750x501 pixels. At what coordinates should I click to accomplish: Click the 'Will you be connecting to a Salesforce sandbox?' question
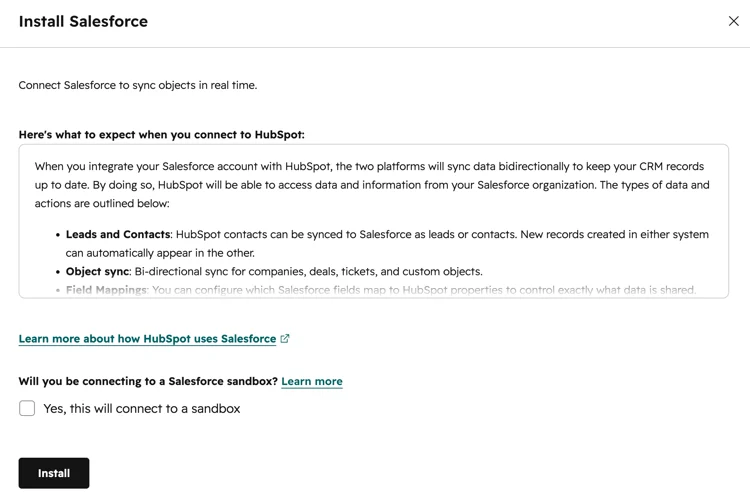(x=148, y=381)
